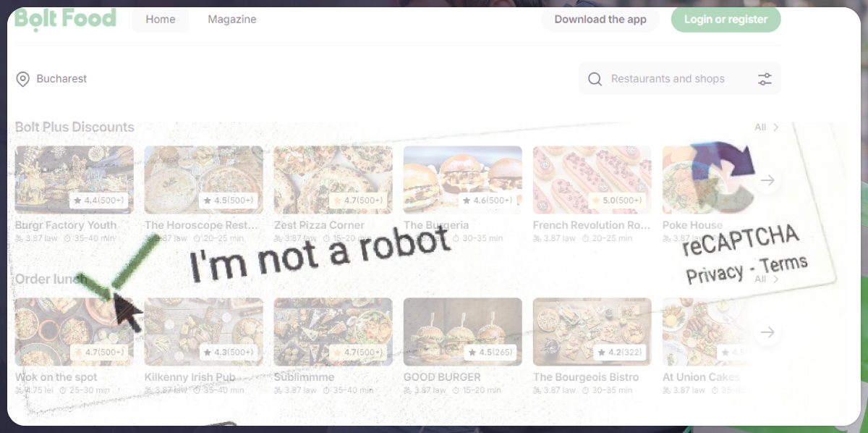Click 30–35 min under The Bourgeois Bistro

coord(608,390)
